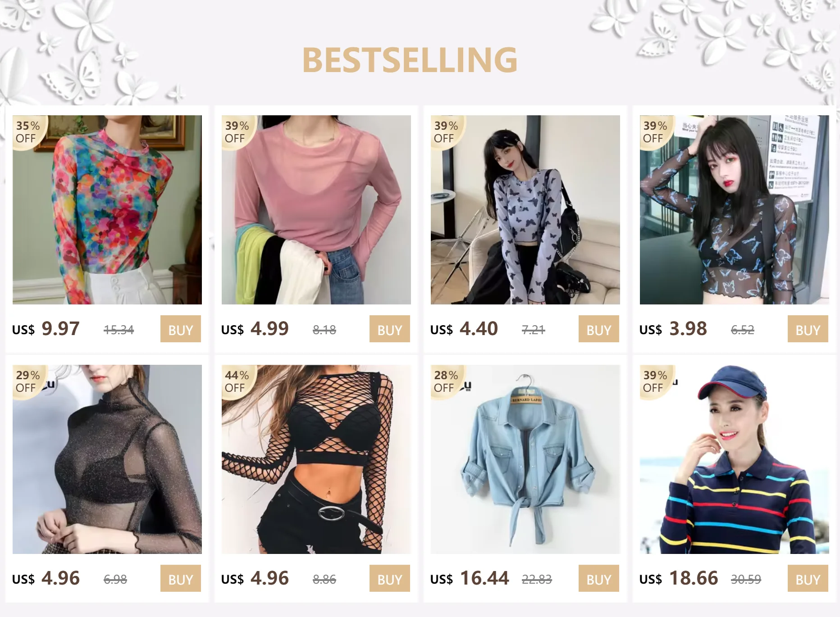840x617 pixels.
Task: Click the 44% OFF badge on fishnet top
Action: [237, 381]
